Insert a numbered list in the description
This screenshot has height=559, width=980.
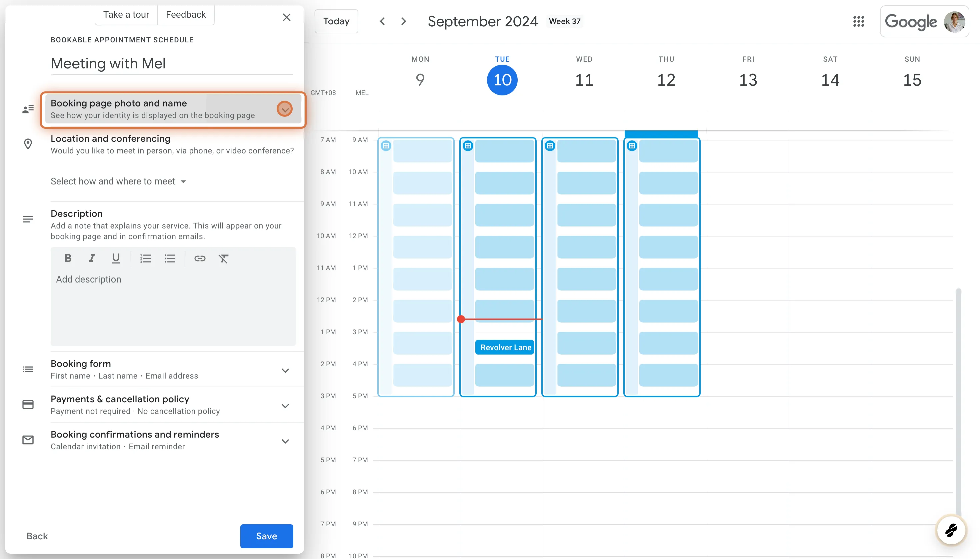pos(145,258)
